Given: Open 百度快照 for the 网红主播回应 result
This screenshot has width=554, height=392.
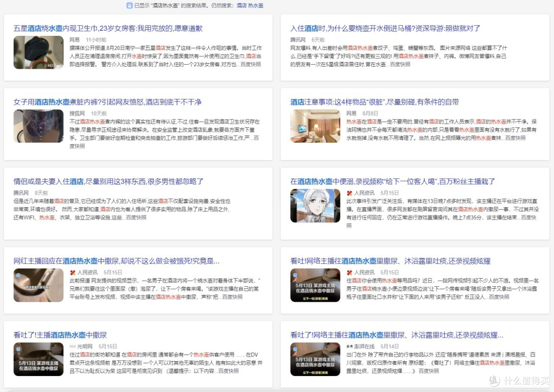Looking at the screenshot, I should pyautogui.click(x=232, y=297).
